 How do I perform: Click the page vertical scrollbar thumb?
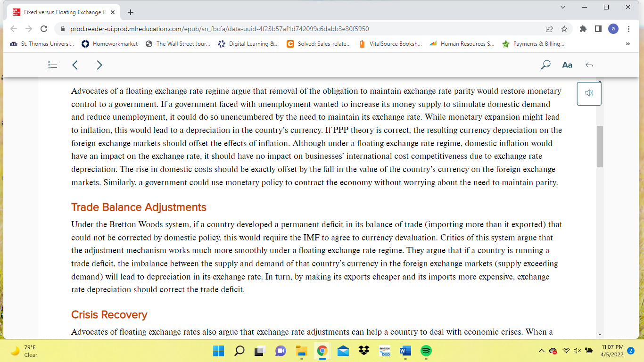click(x=600, y=147)
